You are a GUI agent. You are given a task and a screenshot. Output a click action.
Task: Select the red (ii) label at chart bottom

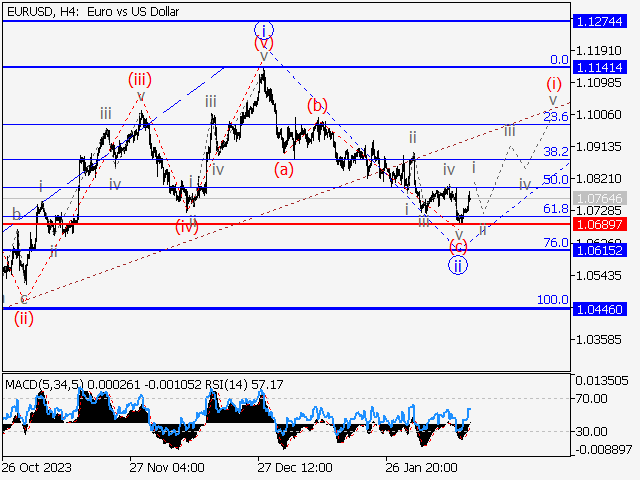coord(24,318)
